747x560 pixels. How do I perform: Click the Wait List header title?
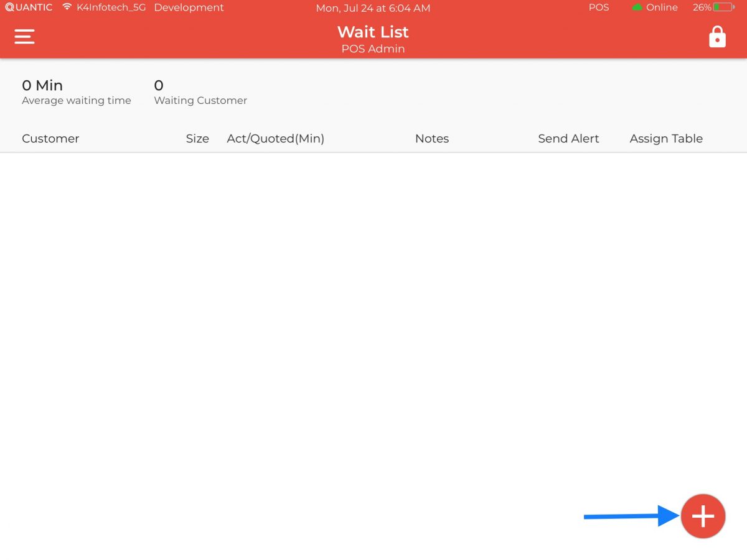(372, 32)
